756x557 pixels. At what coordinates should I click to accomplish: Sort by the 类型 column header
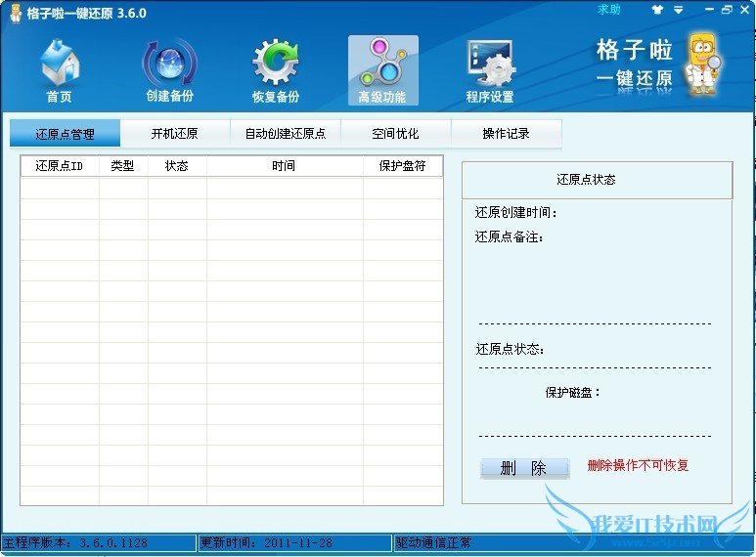(123, 166)
